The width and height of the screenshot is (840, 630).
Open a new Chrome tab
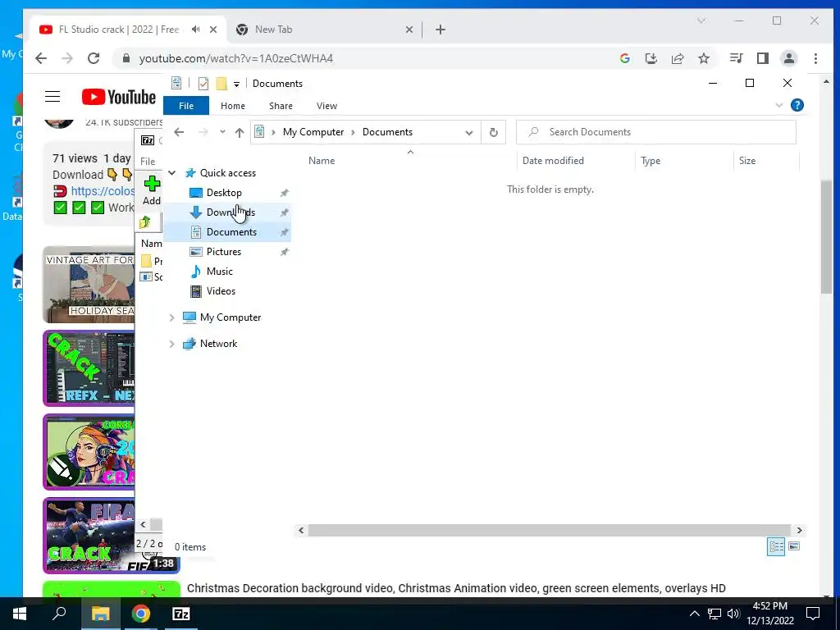(x=441, y=30)
